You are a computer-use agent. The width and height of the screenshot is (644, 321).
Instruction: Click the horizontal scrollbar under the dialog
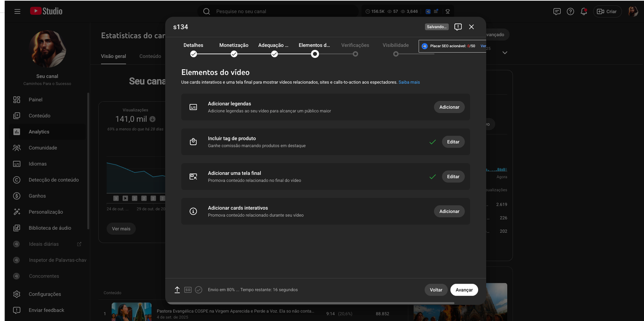tap(310, 303)
